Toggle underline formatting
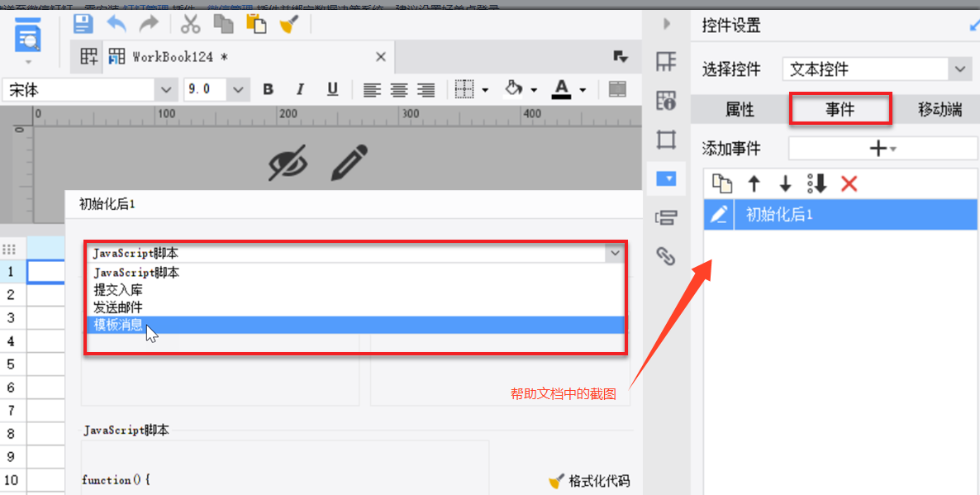The width and height of the screenshot is (980, 495). coord(332,89)
